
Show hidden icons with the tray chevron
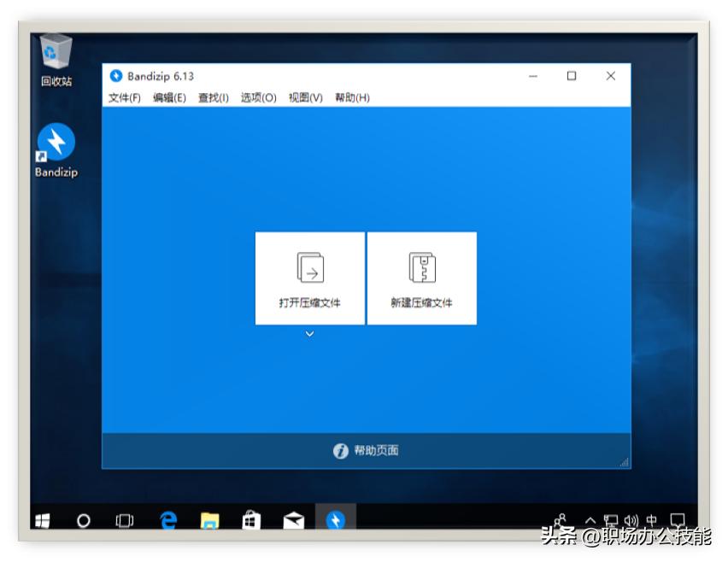coord(590,519)
